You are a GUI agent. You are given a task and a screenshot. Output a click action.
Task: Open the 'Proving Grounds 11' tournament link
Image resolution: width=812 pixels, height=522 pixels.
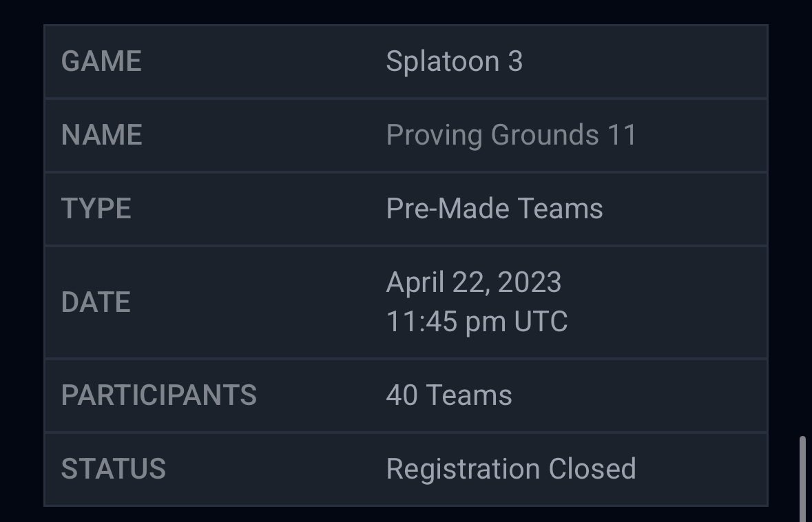(x=511, y=135)
